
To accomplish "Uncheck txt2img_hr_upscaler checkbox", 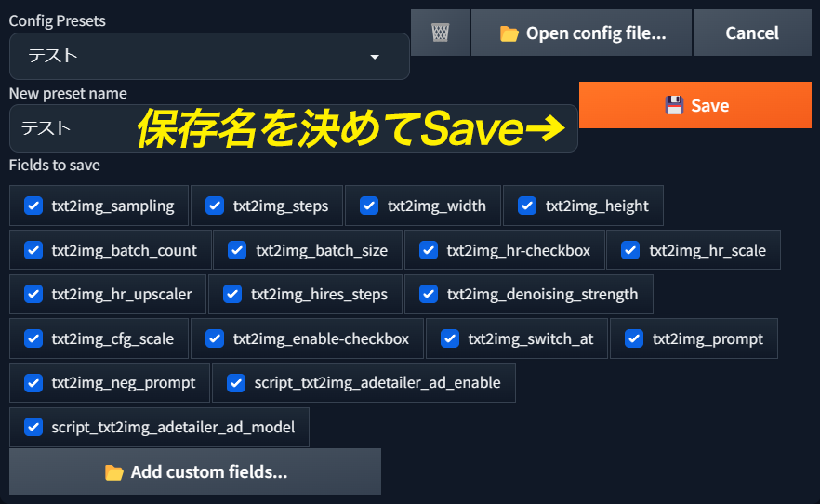I will pyautogui.click(x=33, y=294).
